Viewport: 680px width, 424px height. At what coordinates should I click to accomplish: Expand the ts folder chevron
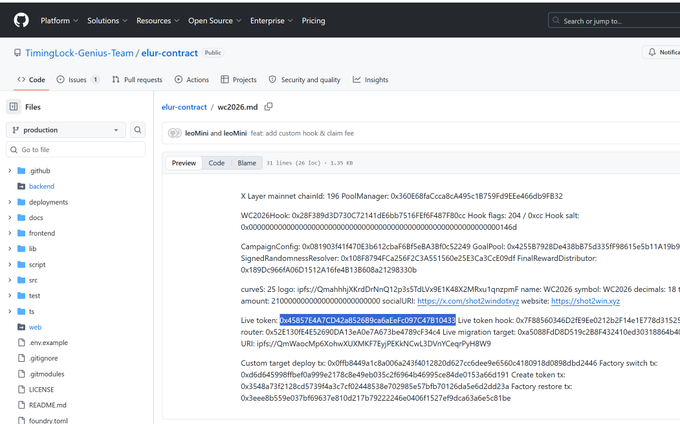pos(10,311)
